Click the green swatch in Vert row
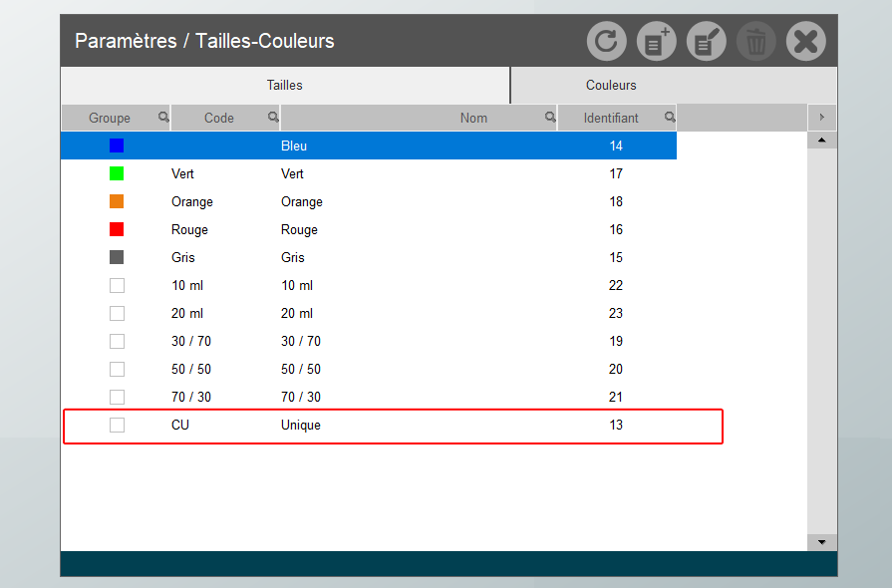The image size is (892, 588). (117, 173)
